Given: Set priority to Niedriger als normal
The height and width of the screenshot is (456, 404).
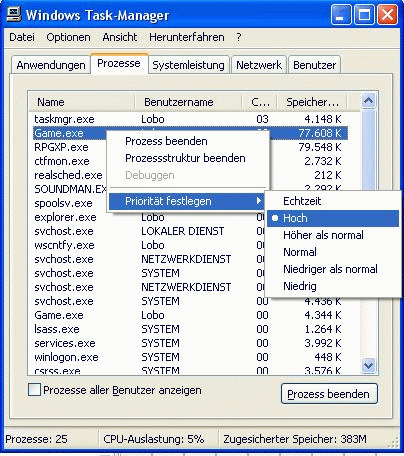Looking at the screenshot, I should 333,269.
